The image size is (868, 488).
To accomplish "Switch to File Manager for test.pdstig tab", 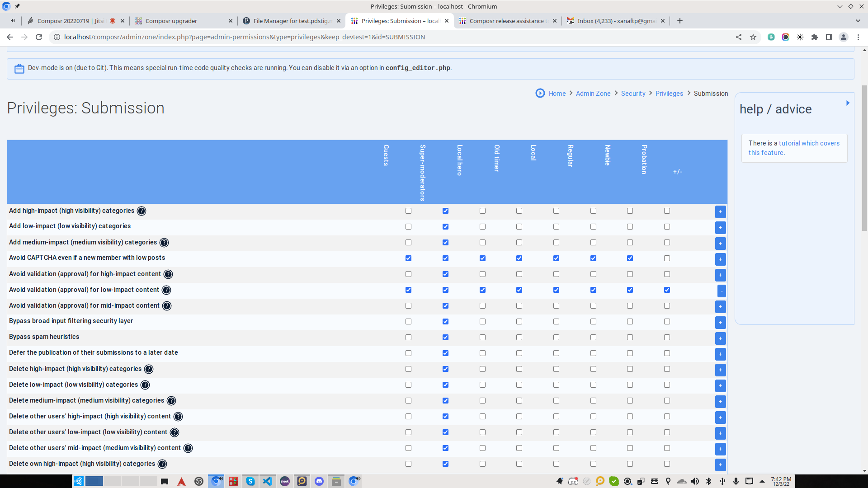I will (x=292, y=21).
